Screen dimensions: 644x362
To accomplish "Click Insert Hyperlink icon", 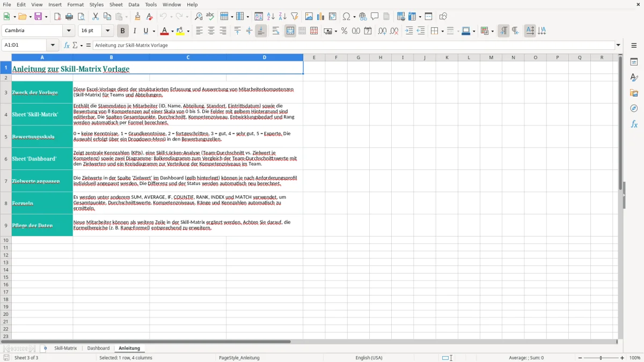I will tap(363, 17).
